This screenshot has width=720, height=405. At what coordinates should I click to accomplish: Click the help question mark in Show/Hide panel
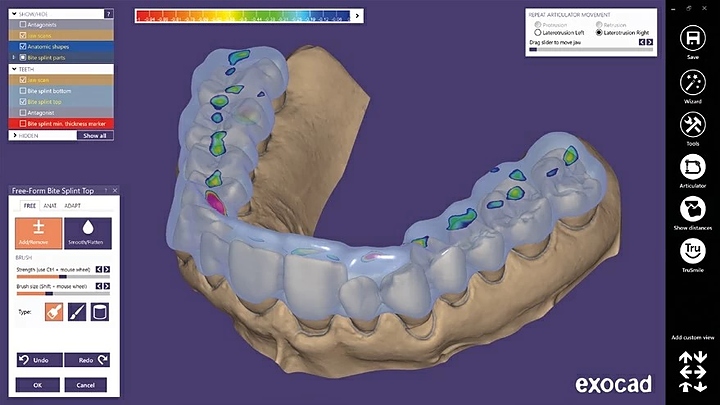click(x=108, y=14)
